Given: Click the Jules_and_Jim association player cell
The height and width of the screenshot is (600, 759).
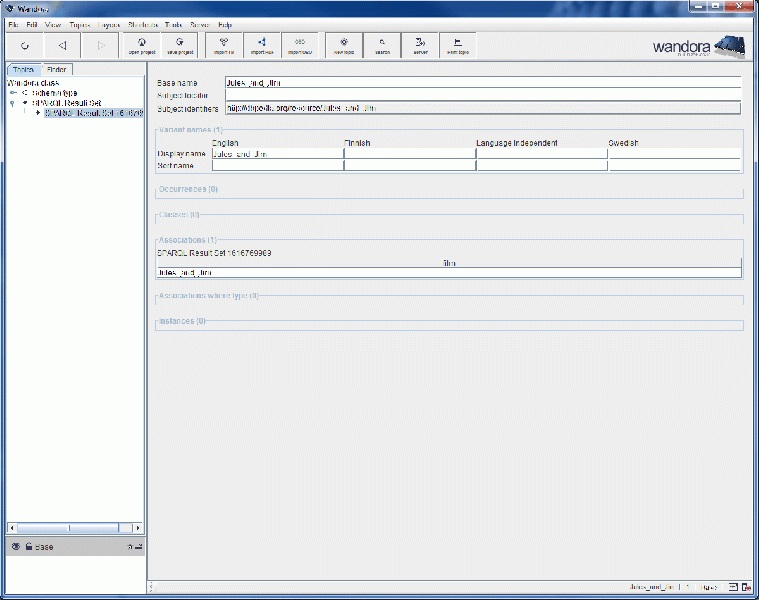Looking at the screenshot, I should pyautogui.click(x=299, y=272).
